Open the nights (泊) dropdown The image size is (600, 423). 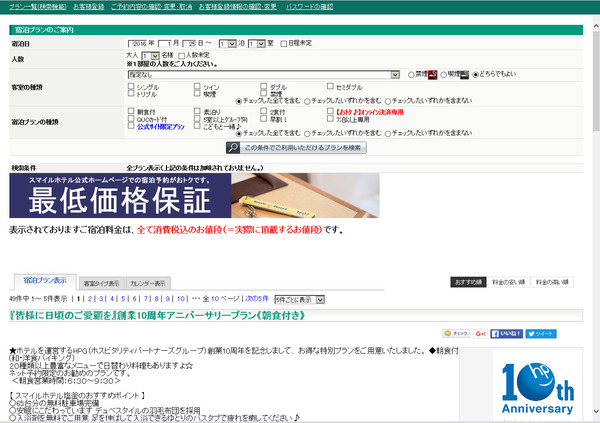(x=228, y=44)
